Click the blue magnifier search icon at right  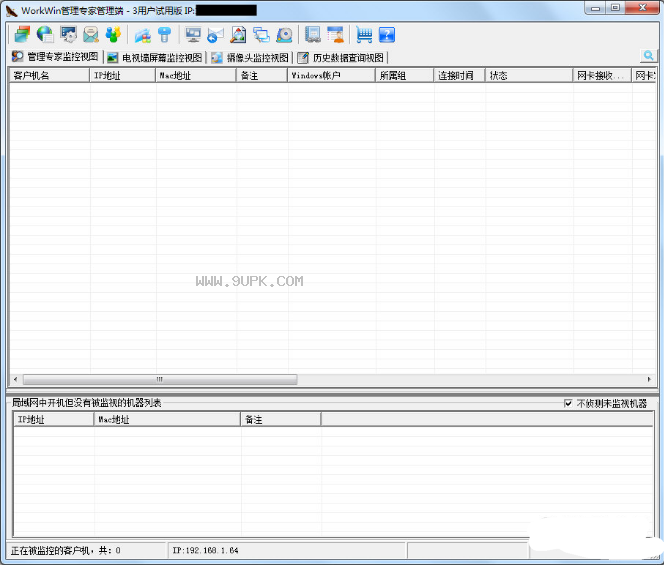(x=648, y=55)
